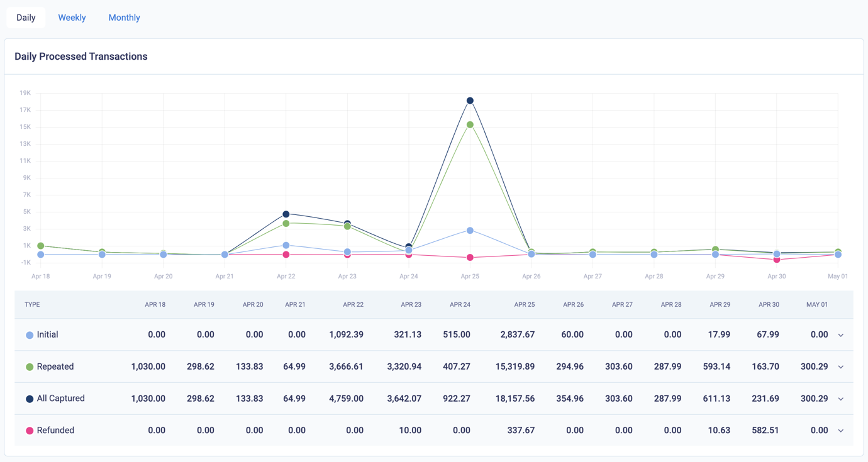This screenshot has width=868, height=462.
Task: Click the Repeated row label
Action: point(55,366)
